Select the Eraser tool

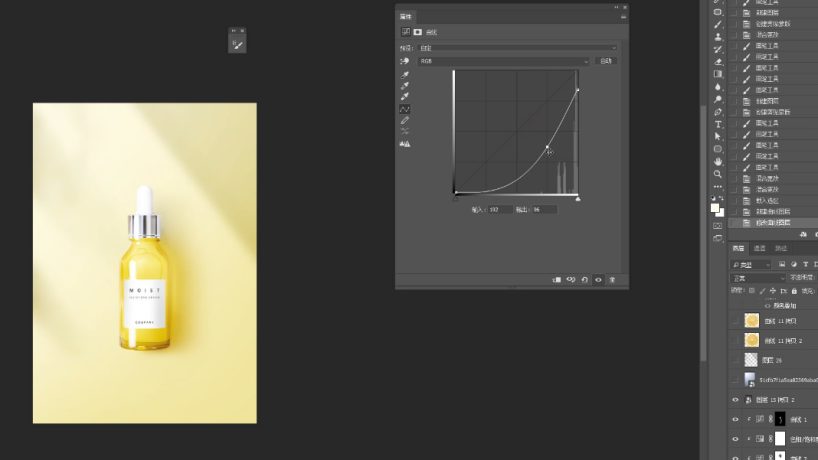[x=718, y=62]
